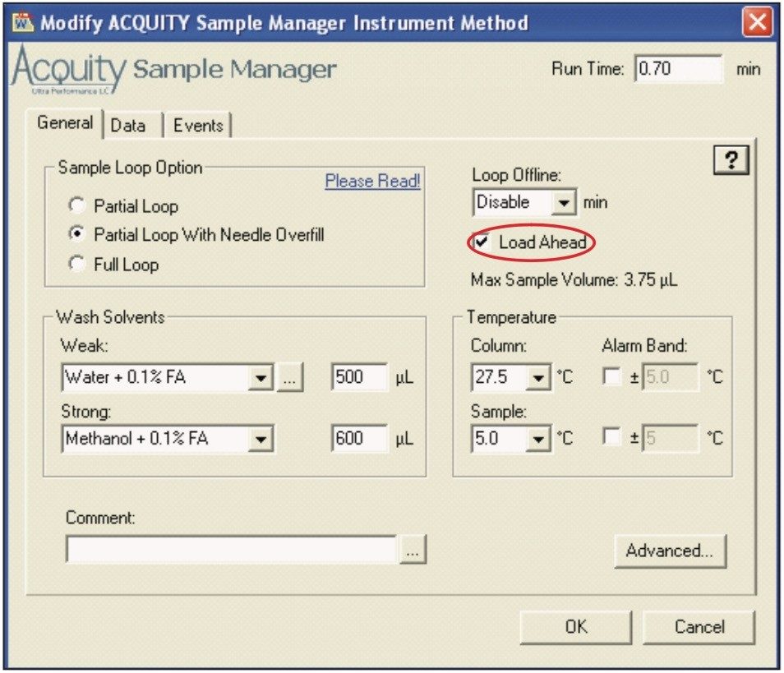Select the Full Loop radio option
This screenshot has height=673, width=784.
(76, 264)
